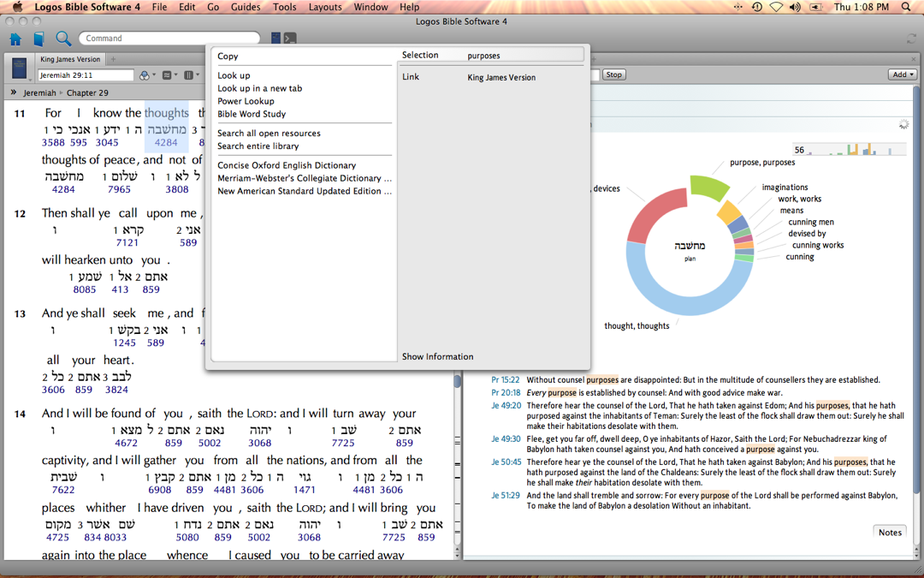Select the King James Version tab

(70, 59)
